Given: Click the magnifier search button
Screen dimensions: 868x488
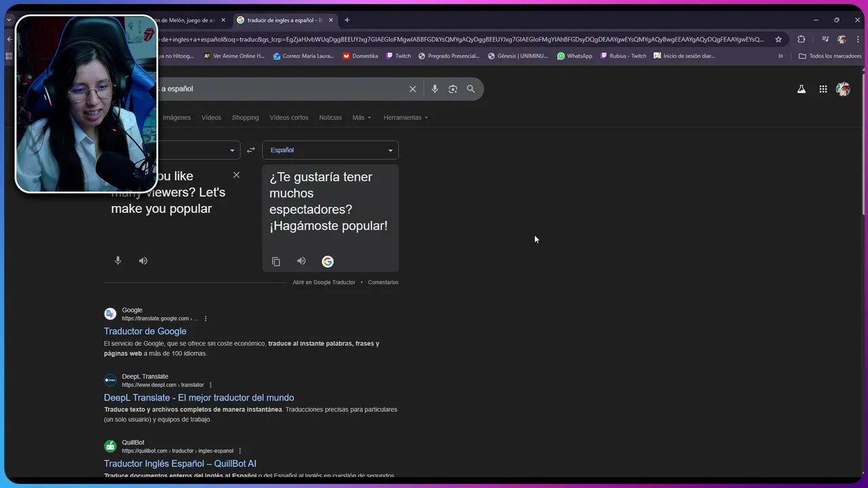Looking at the screenshot, I should [x=471, y=89].
